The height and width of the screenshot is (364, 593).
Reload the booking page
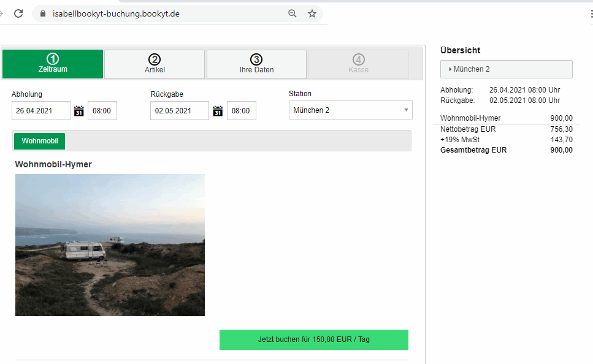[18, 13]
